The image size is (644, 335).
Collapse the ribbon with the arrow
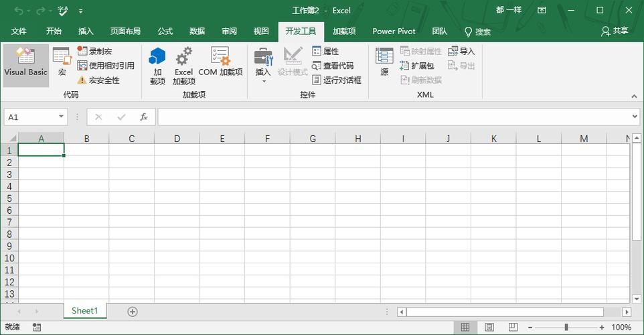(634, 96)
